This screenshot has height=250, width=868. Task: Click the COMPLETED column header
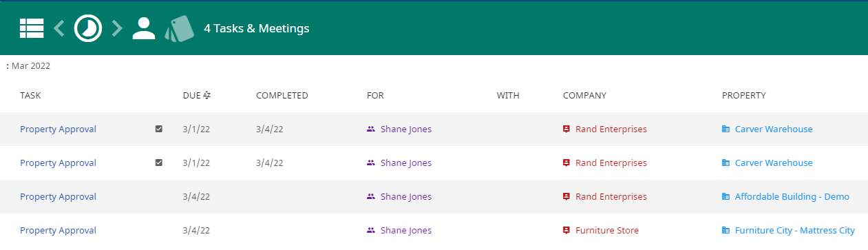282,96
